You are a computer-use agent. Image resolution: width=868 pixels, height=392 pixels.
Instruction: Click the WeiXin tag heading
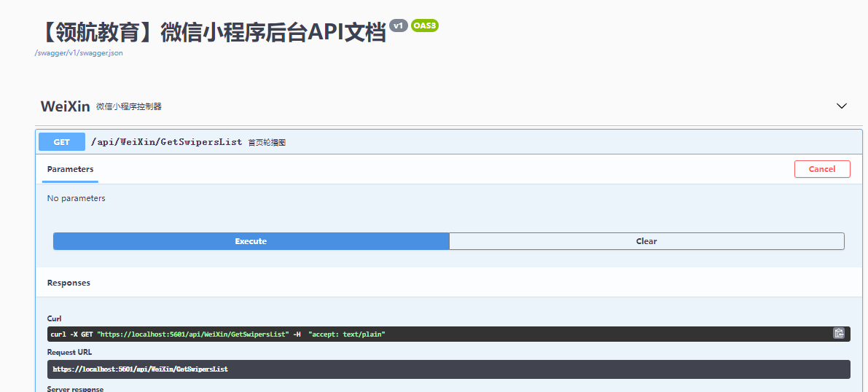[x=66, y=106]
